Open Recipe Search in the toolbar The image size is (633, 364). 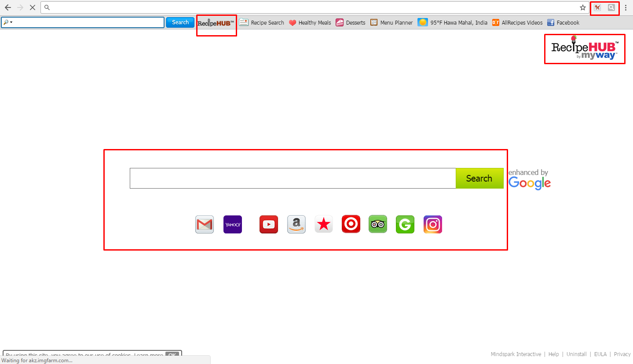tap(262, 22)
